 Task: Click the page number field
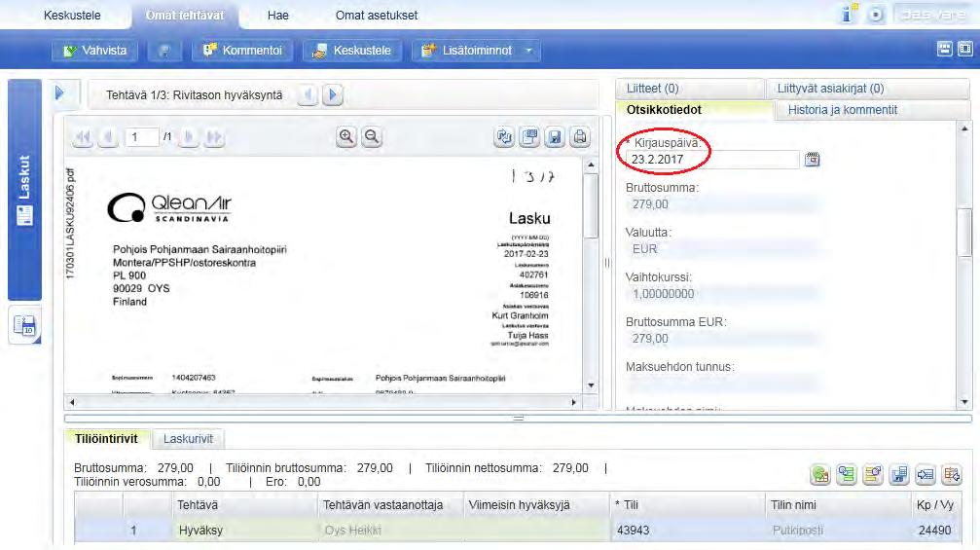point(141,137)
